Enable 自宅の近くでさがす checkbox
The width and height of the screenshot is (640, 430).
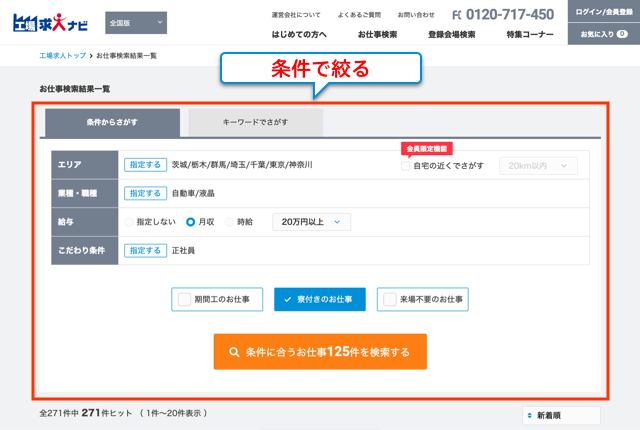point(405,166)
